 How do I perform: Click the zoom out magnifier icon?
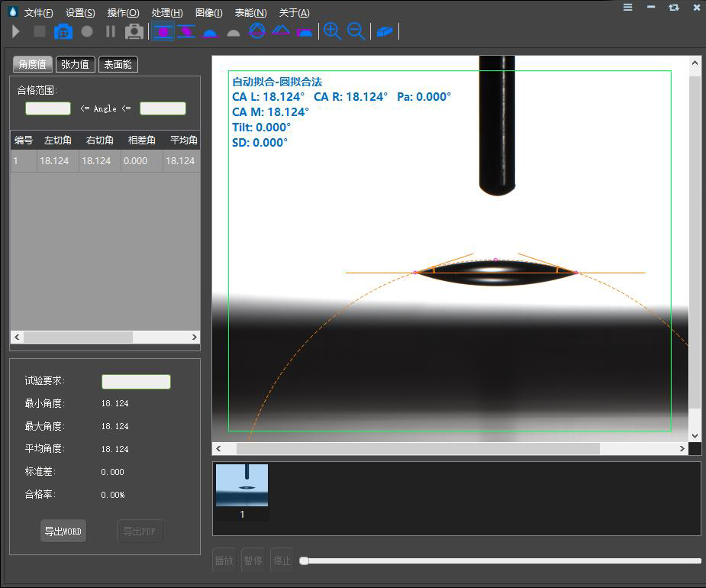pyautogui.click(x=356, y=31)
